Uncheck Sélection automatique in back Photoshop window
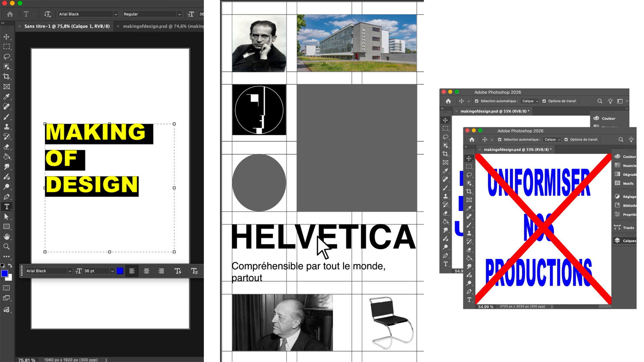Screen dimensions: 644x362 (477, 101)
